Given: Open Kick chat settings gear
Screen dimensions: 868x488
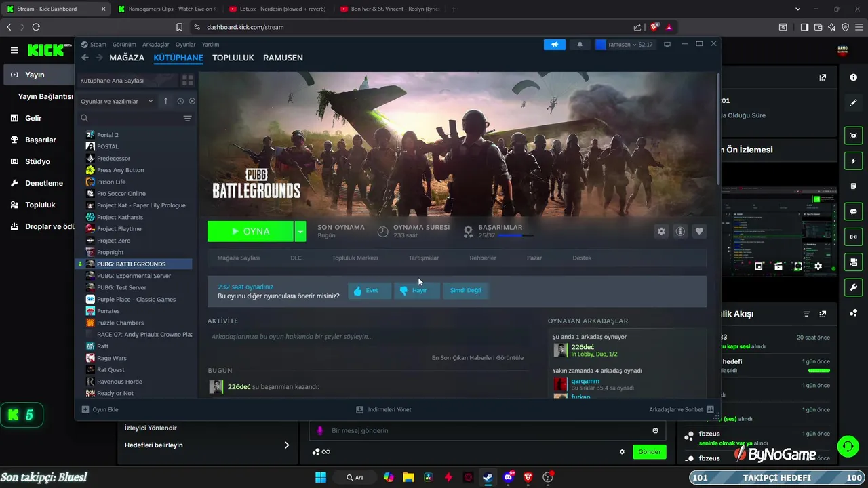Looking at the screenshot, I should point(622,452).
